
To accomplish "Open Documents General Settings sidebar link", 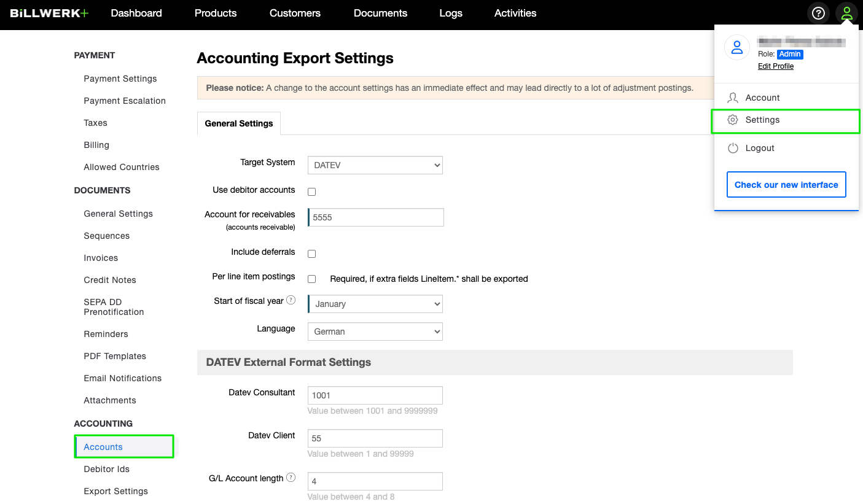I will tap(119, 214).
